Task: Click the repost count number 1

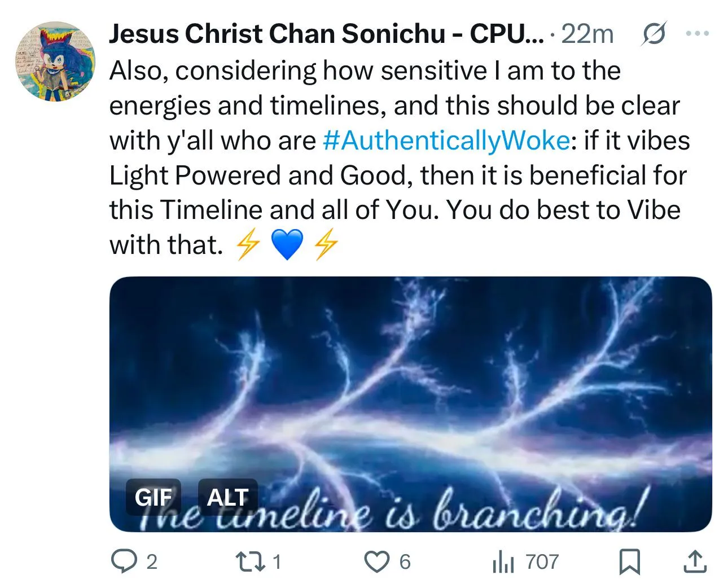Action: pyautogui.click(x=277, y=561)
